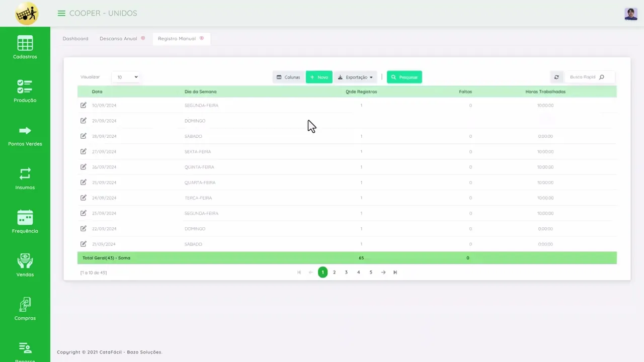
Task: Edit the 28/09/2024 record
Action: pos(84,136)
